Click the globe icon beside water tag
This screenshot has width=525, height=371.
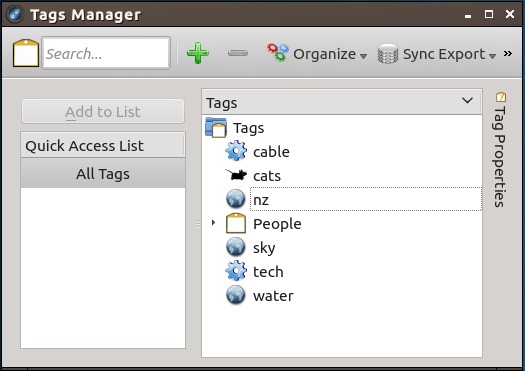coord(236,295)
